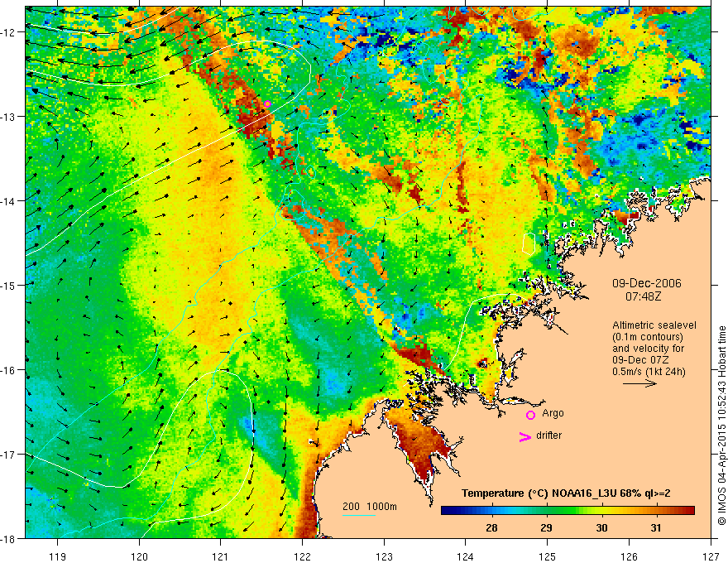Click the magenta Argo legend circle
The image size is (728, 563).
click(530, 416)
